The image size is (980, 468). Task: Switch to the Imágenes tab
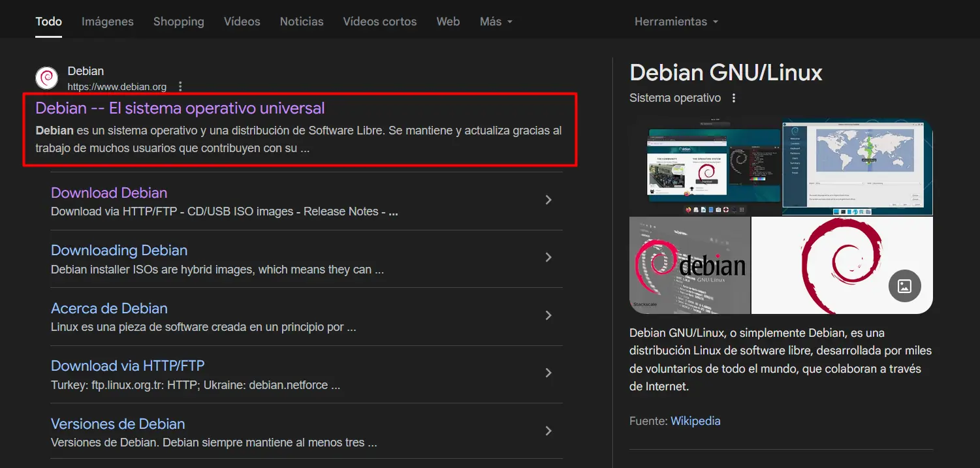107,22
